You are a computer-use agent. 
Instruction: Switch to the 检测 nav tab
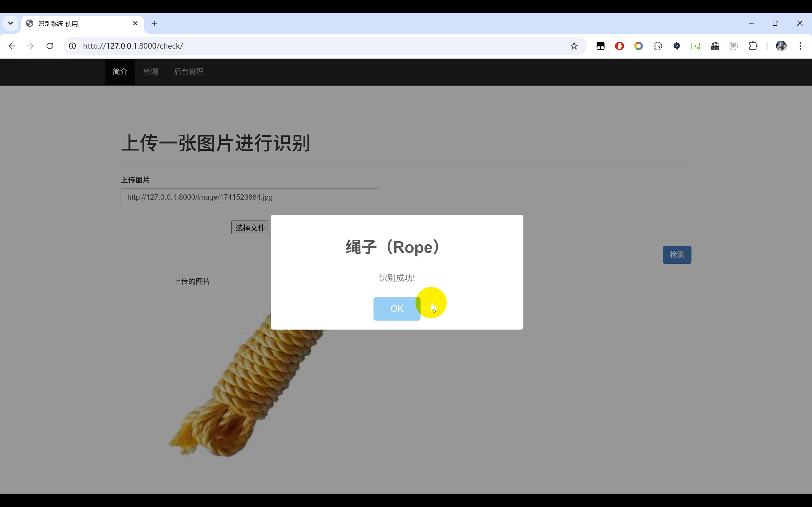click(x=150, y=72)
